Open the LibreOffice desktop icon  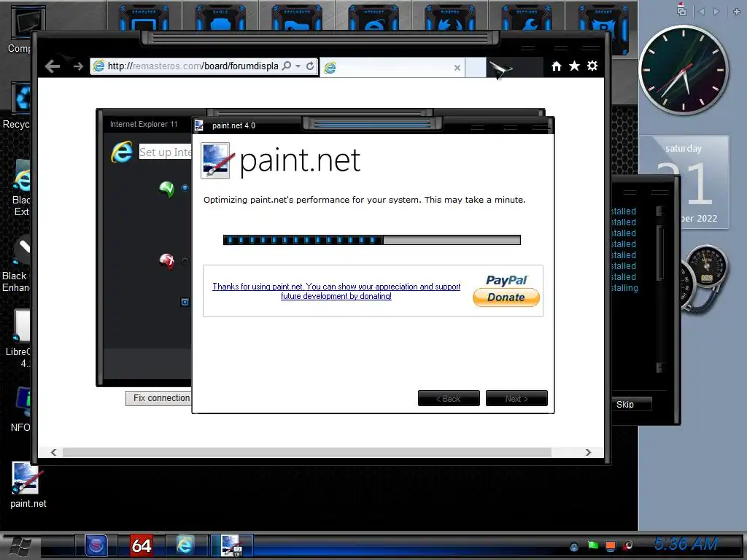point(19,339)
